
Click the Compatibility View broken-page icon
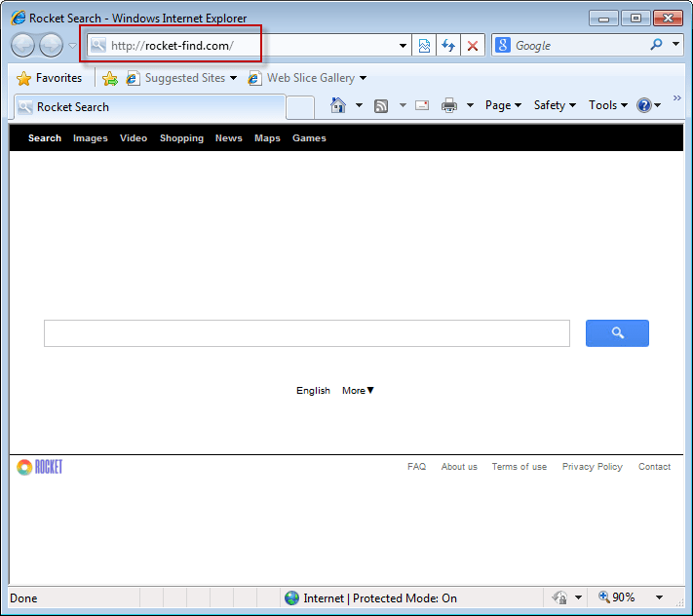(x=424, y=46)
